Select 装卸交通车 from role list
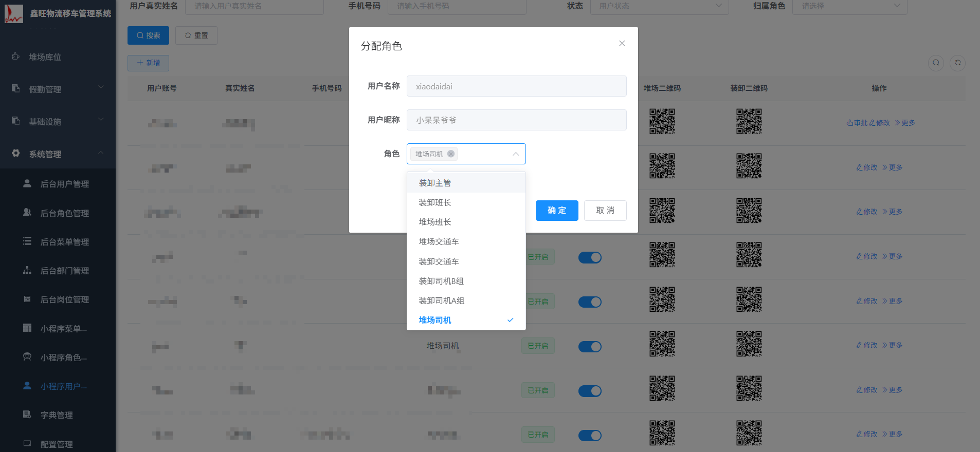Image resolution: width=980 pixels, height=452 pixels. coord(466,261)
